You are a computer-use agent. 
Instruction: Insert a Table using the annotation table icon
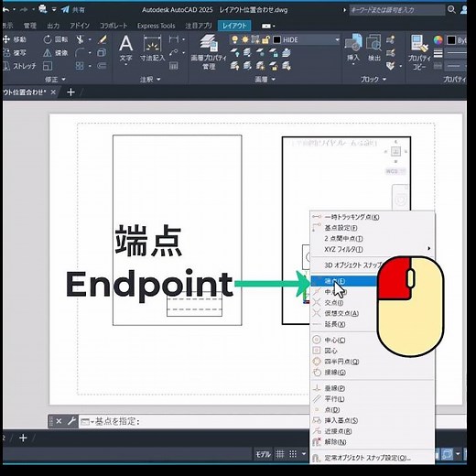(174, 66)
